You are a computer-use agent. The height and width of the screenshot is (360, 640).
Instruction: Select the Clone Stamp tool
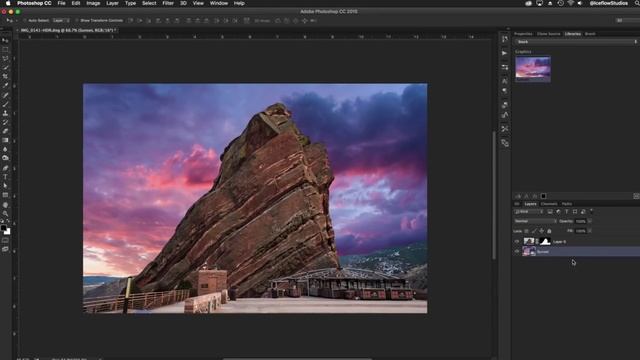(5, 113)
